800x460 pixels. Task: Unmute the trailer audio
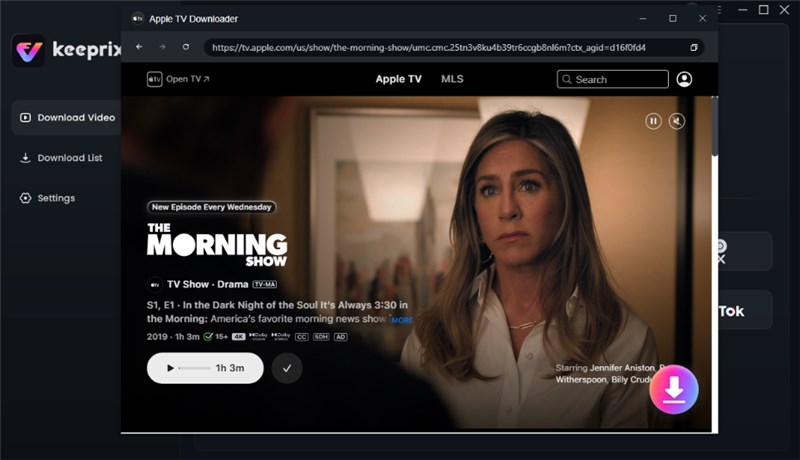677,121
